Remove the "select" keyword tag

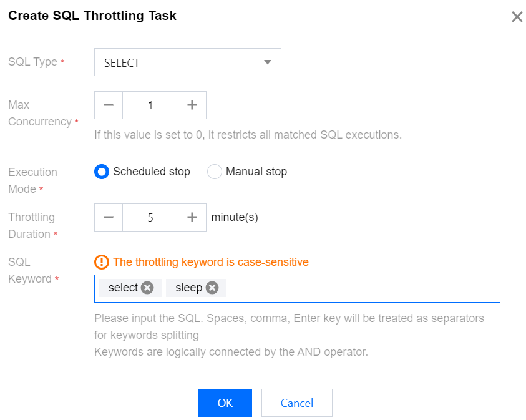147,288
